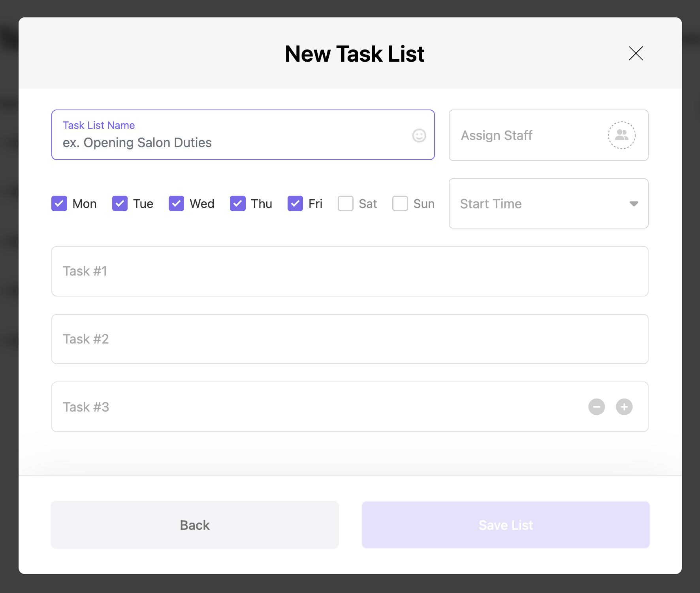Image resolution: width=700 pixels, height=593 pixels.
Task: Check the Sun checkbox
Action: point(400,204)
